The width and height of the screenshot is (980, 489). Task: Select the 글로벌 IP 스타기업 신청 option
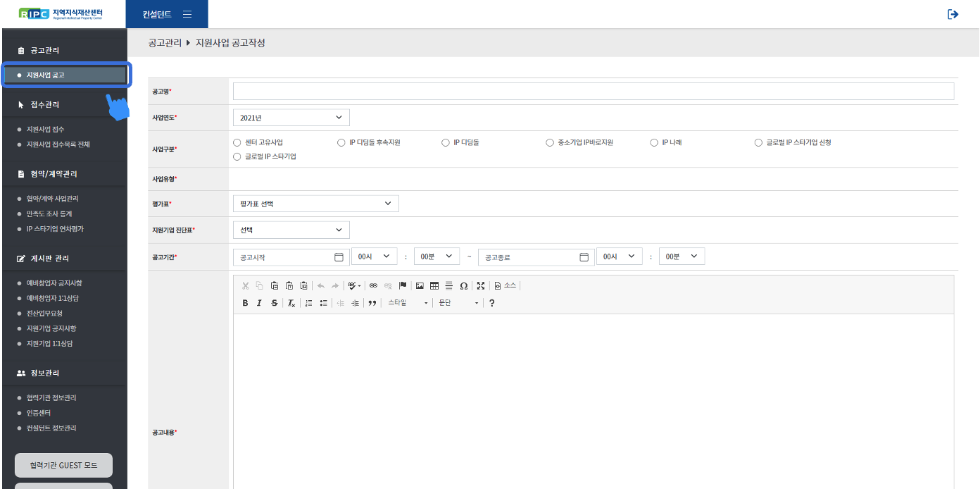(x=758, y=142)
